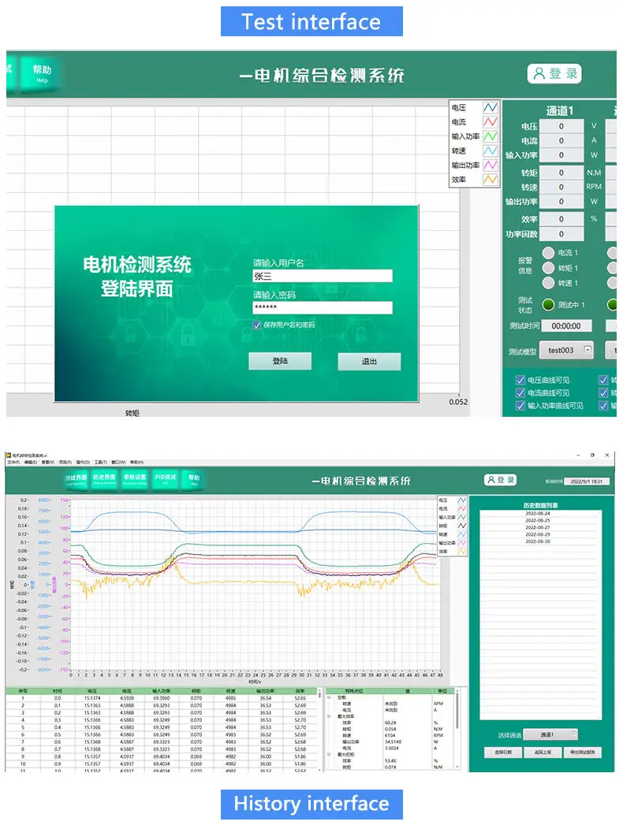Click the 转速 legend curve icon in Test interface
623x840 pixels.
pyautogui.click(x=490, y=151)
